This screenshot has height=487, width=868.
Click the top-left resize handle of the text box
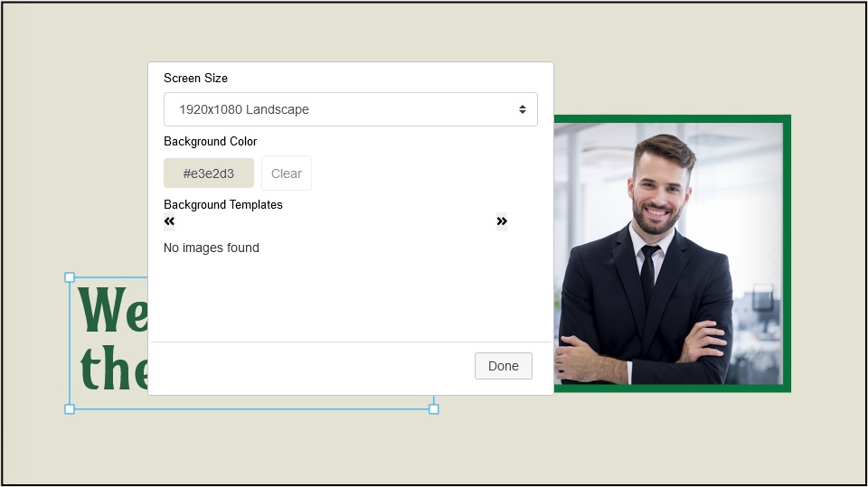[x=70, y=277]
